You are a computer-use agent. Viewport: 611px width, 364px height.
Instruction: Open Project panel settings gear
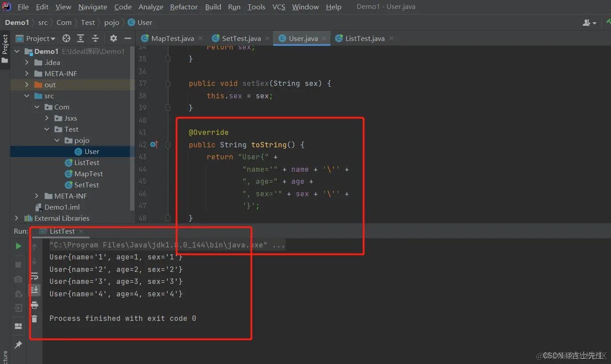point(114,38)
